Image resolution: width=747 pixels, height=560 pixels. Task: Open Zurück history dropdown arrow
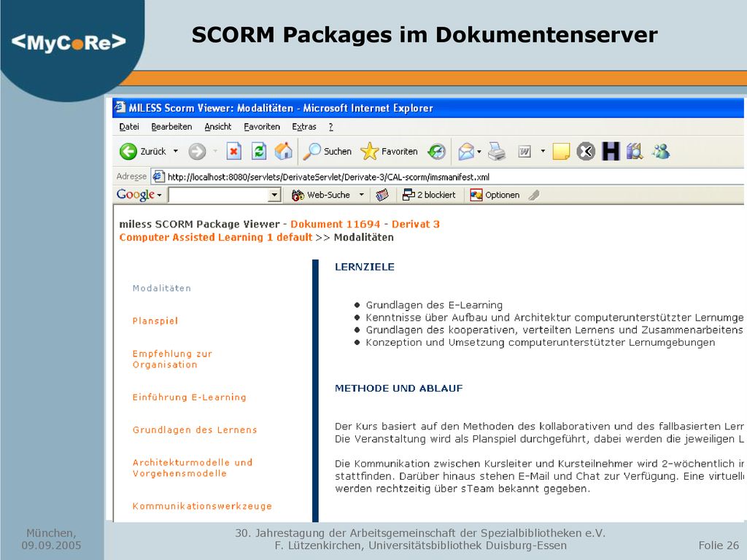(x=175, y=152)
